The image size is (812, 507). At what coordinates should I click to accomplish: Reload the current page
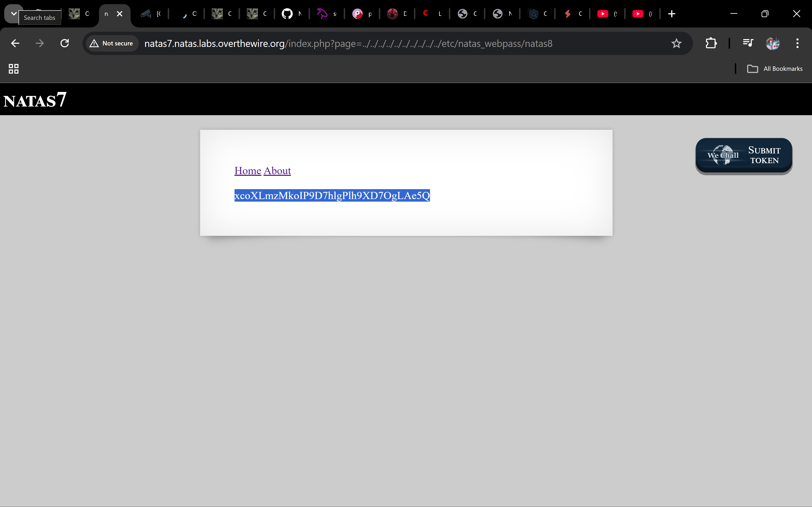point(65,43)
